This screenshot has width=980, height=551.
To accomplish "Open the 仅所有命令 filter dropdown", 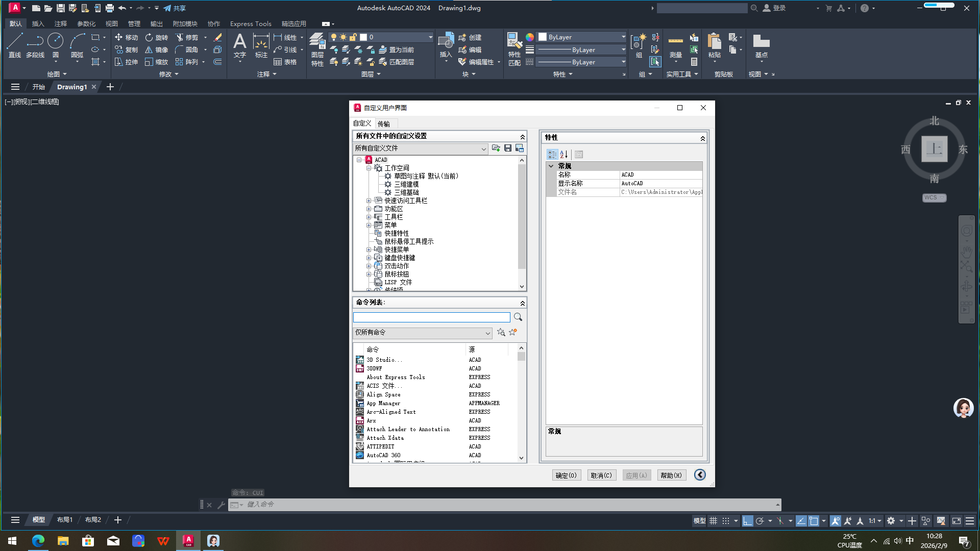I will (422, 333).
